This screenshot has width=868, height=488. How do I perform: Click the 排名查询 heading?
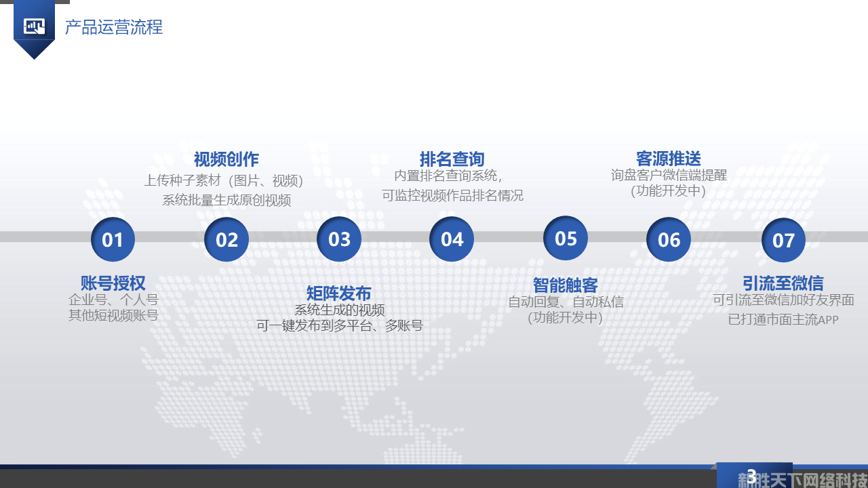452,159
